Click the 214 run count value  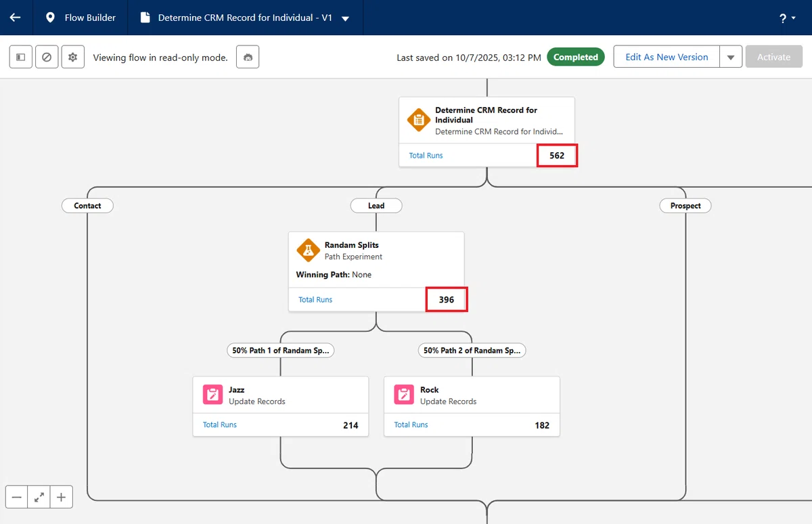(x=351, y=426)
